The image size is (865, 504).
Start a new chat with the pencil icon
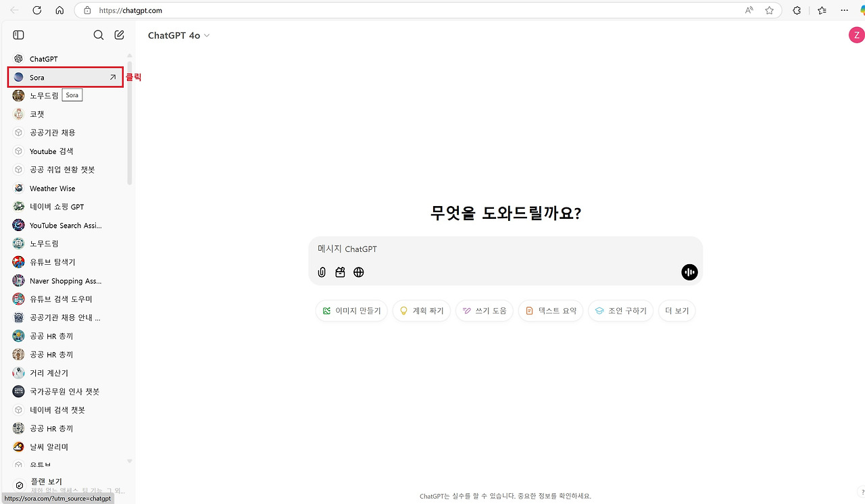(x=119, y=35)
